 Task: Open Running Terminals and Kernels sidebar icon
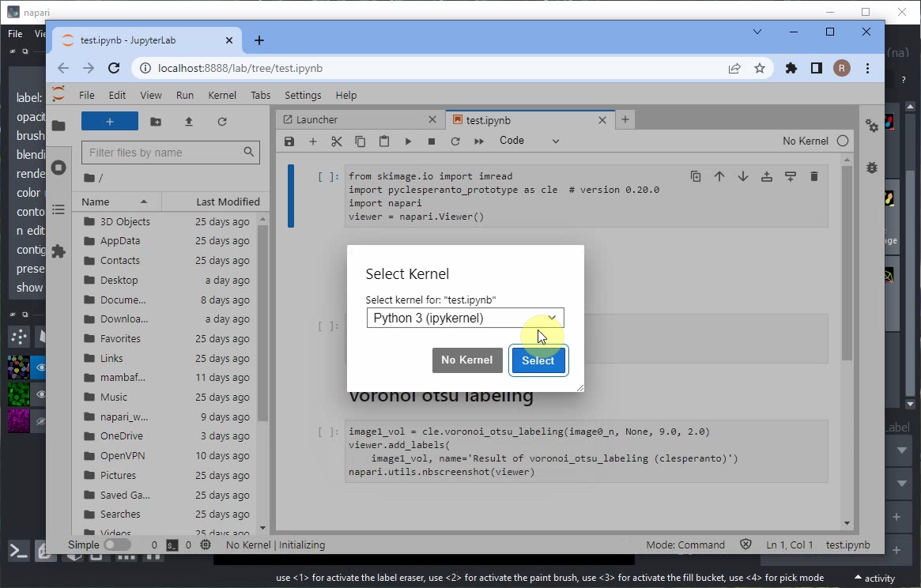point(59,168)
